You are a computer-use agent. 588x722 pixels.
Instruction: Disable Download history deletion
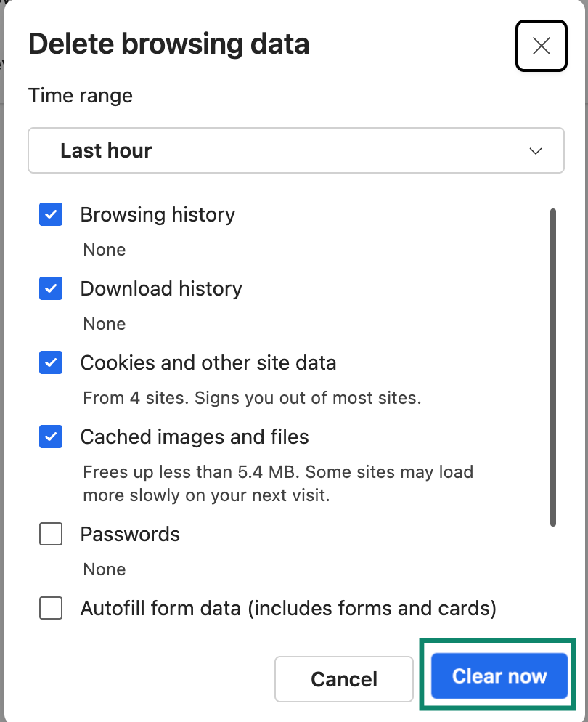[x=50, y=288]
